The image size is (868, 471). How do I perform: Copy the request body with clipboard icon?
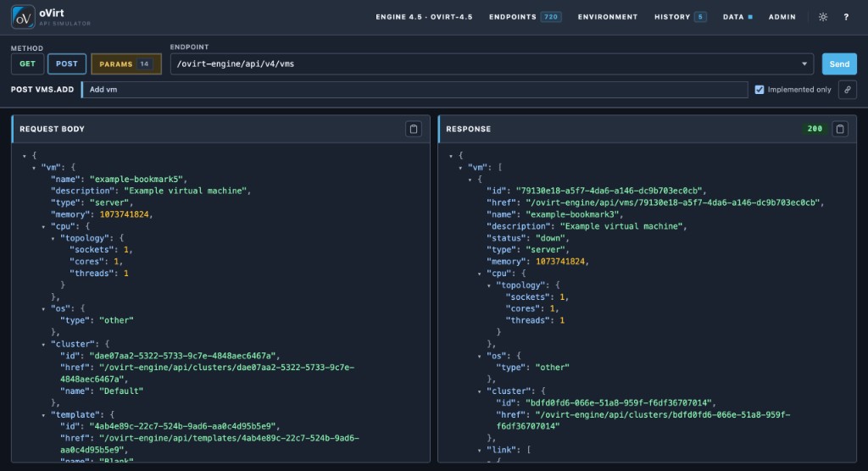pos(414,129)
